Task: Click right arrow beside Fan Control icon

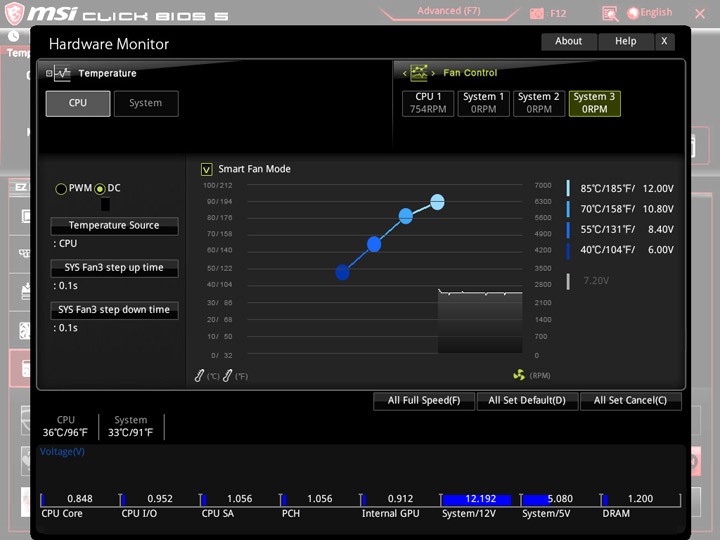Action: (x=433, y=73)
